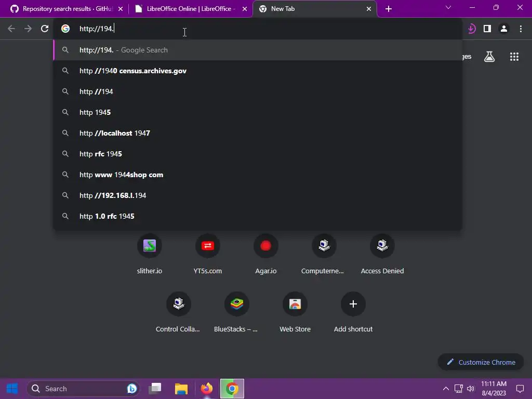Select suggestion 'http 1945'
Image resolution: width=532 pixels, height=399 pixels.
[x=258, y=112]
